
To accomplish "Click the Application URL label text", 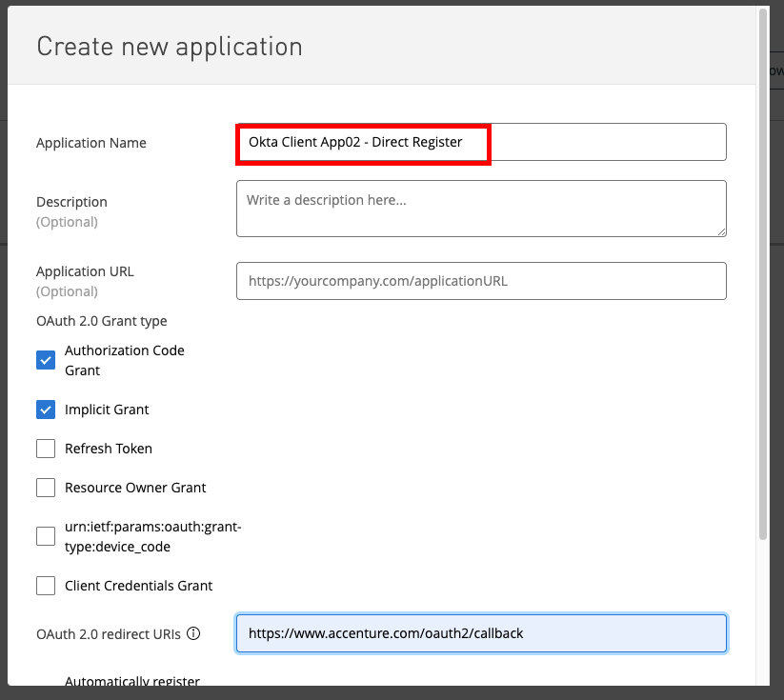I will 85,271.
